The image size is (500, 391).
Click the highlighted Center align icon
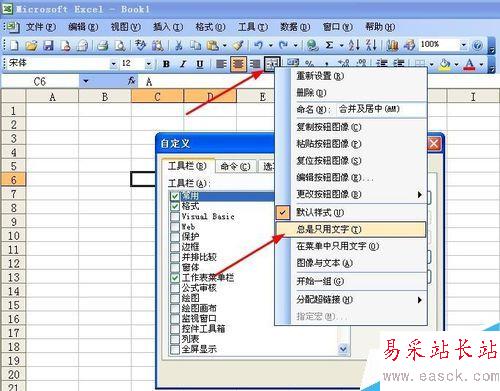238,64
